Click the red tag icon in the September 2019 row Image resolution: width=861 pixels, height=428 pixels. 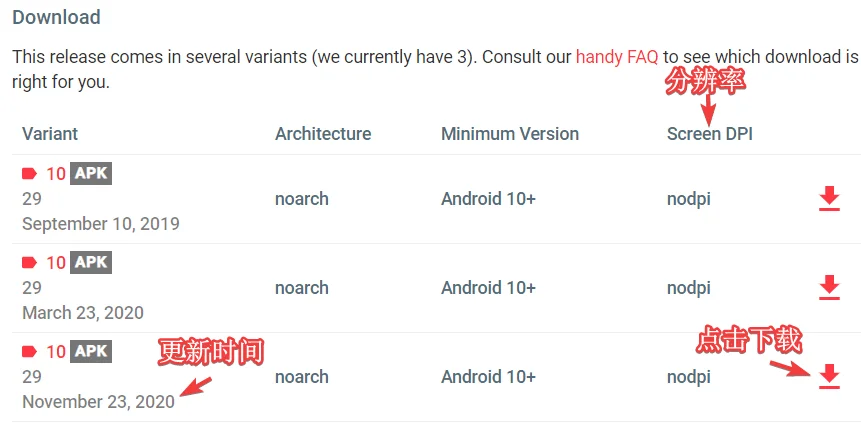point(29,174)
